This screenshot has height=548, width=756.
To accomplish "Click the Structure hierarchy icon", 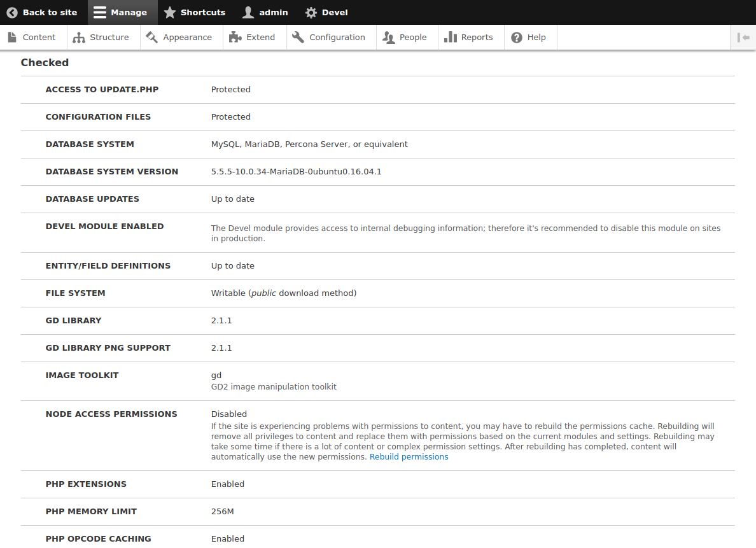I will (78, 37).
